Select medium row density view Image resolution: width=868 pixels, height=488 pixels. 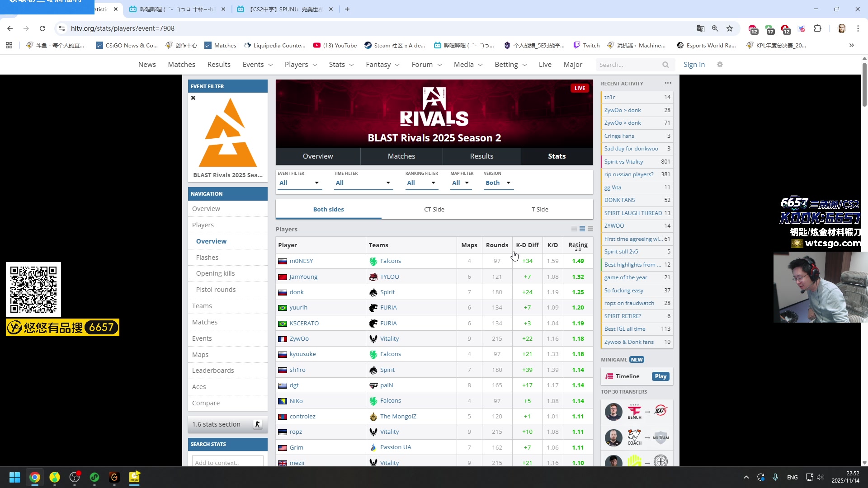pos(582,229)
